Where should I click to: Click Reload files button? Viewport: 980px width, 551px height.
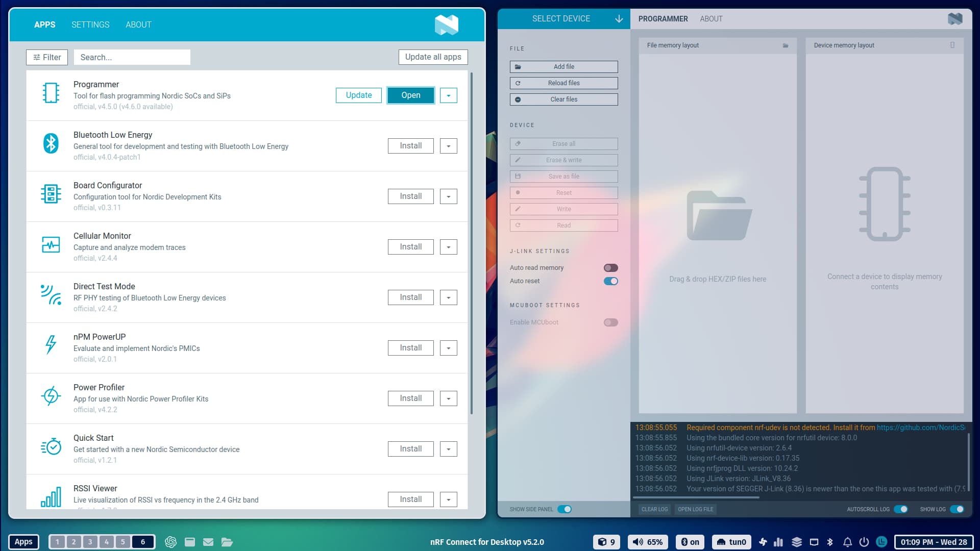564,83
